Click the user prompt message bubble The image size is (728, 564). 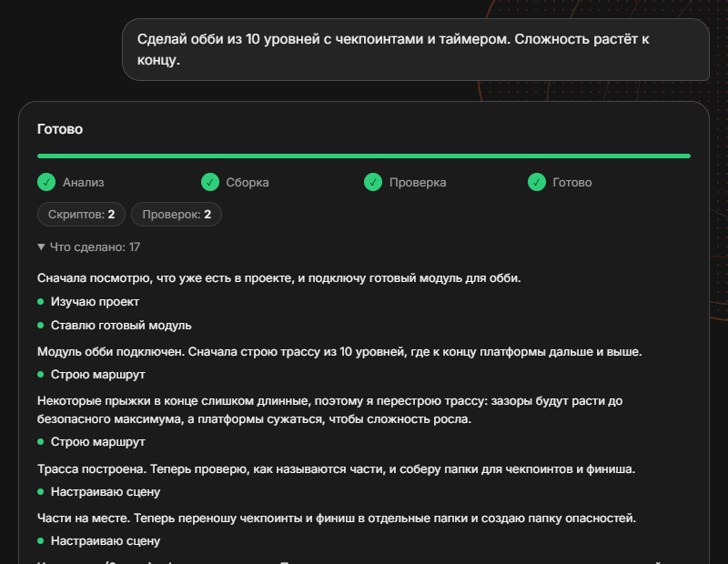[416, 50]
